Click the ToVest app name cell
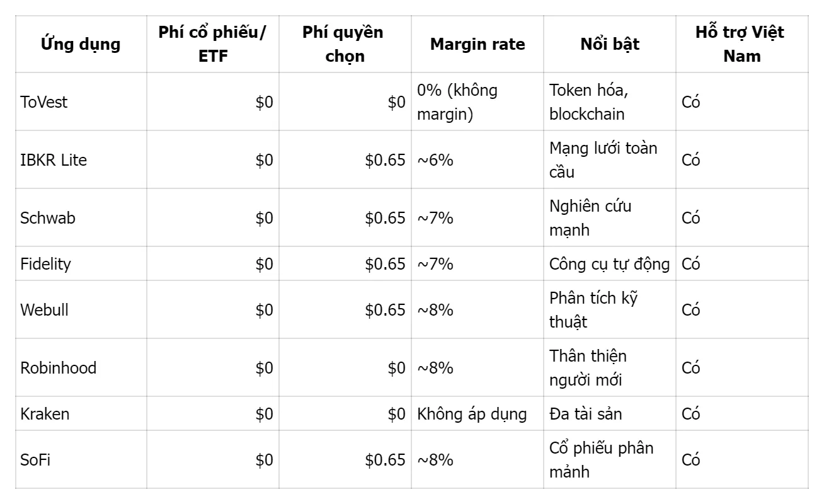824x504 pixels. [x=44, y=102]
